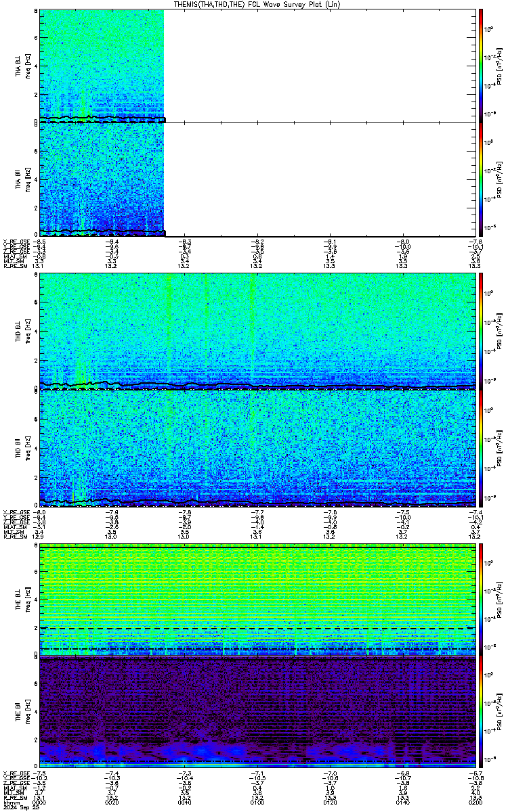Click the color bar beside THE B-perpendicular panel
This screenshot has height=812, width=508.
coord(481,600)
